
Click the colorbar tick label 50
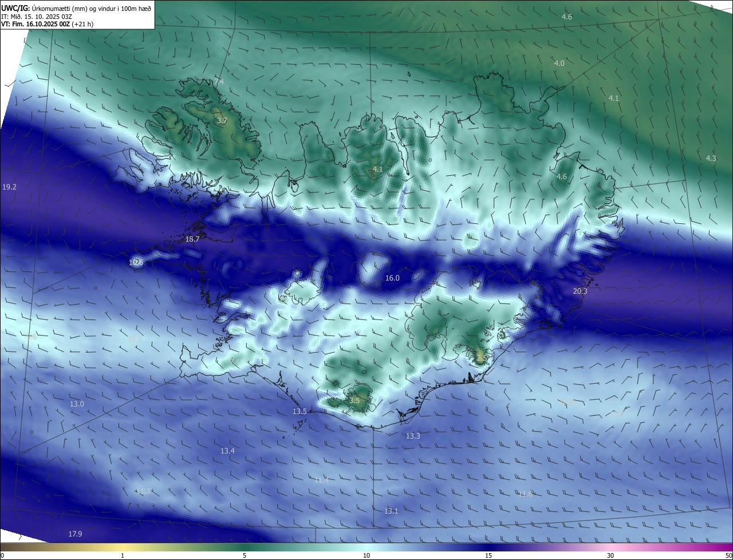coord(728,555)
